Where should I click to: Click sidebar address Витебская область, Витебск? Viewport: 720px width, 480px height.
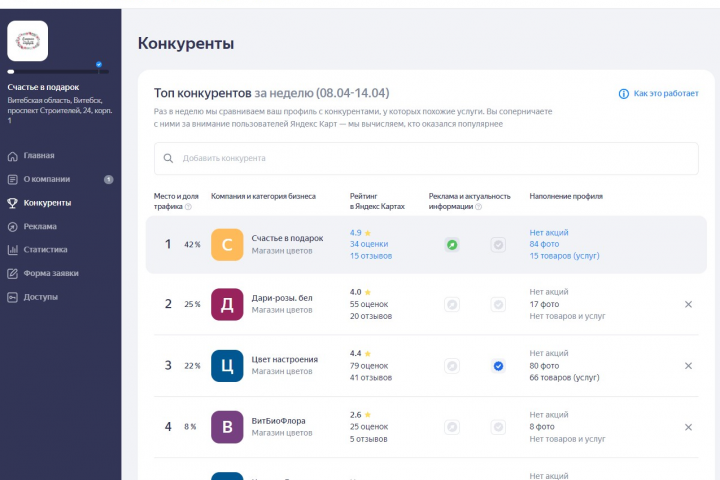click(x=55, y=100)
